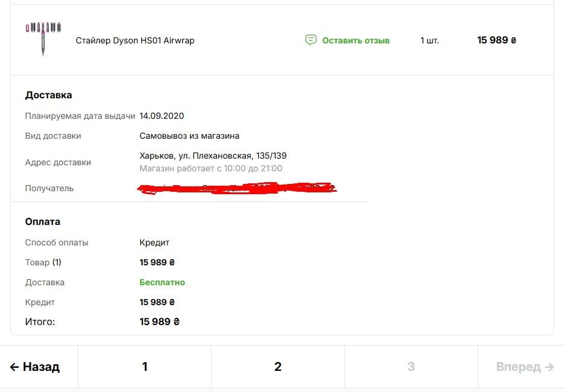Click the redacted recipient name
Viewport: 565px width, 392px height.
237,189
